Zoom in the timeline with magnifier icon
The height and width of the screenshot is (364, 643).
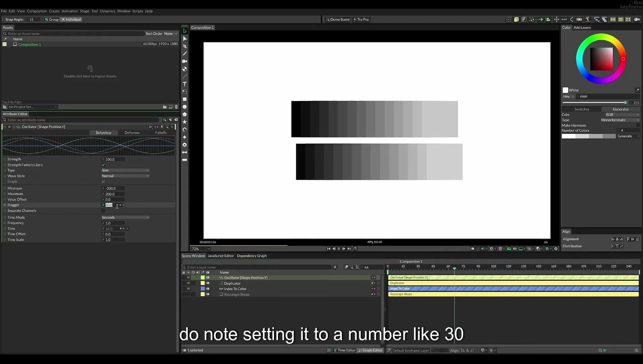point(636,351)
